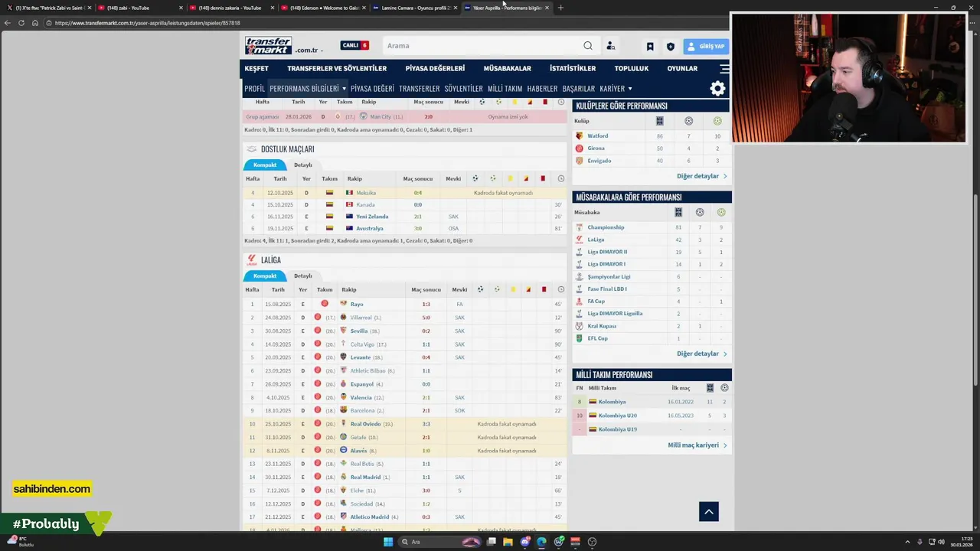Image resolution: width=980 pixels, height=551 pixels.
Task: Switch to the zabi YouTube browser tab
Action: click(142, 8)
